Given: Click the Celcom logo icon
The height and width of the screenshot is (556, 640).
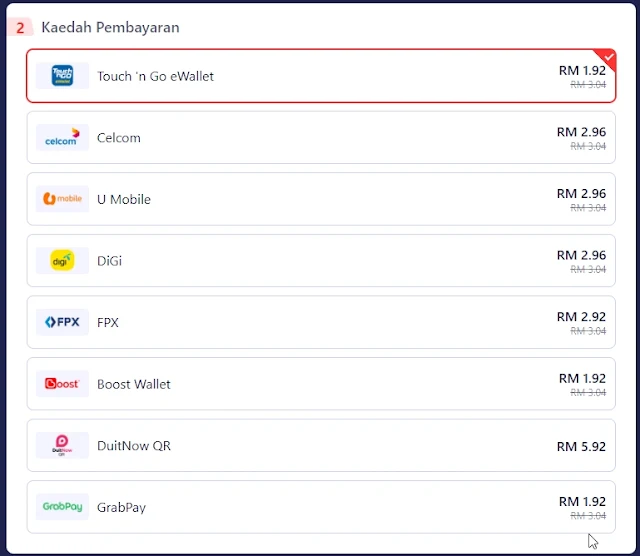Looking at the screenshot, I should tap(62, 138).
